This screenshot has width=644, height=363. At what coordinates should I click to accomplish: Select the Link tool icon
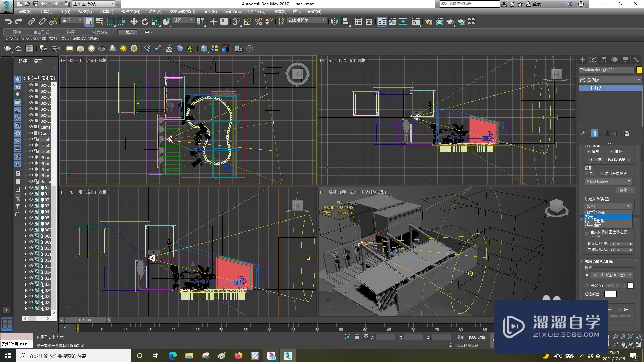tap(31, 22)
